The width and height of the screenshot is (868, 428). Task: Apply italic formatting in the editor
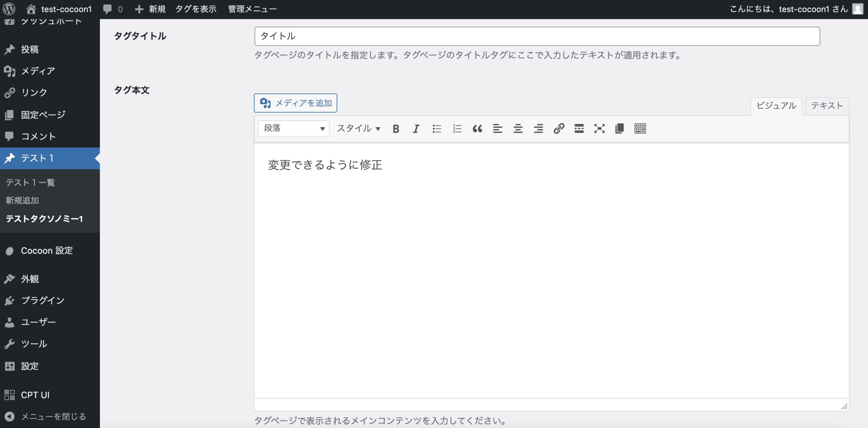click(416, 129)
